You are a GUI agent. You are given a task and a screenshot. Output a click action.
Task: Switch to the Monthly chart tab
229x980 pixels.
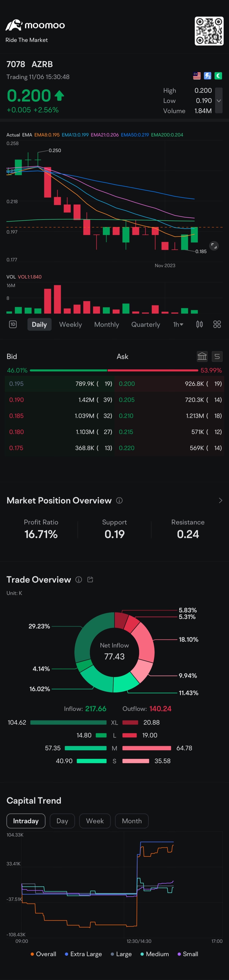pyautogui.click(x=106, y=325)
